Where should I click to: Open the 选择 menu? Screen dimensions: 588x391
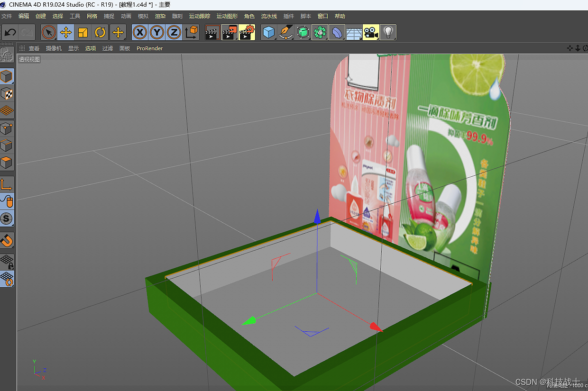[x=58, y=16]
